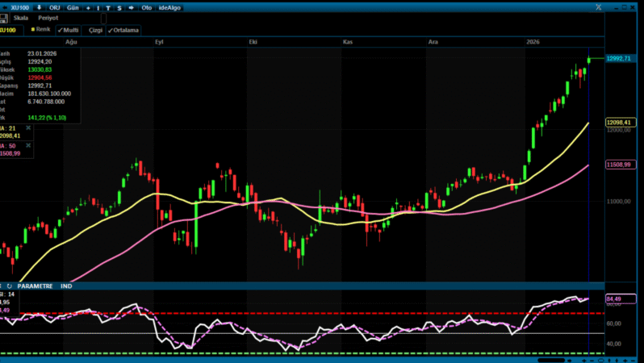Open the ORJ selector
The height and width of the screenshot is (363, 644).
(54, 7)
